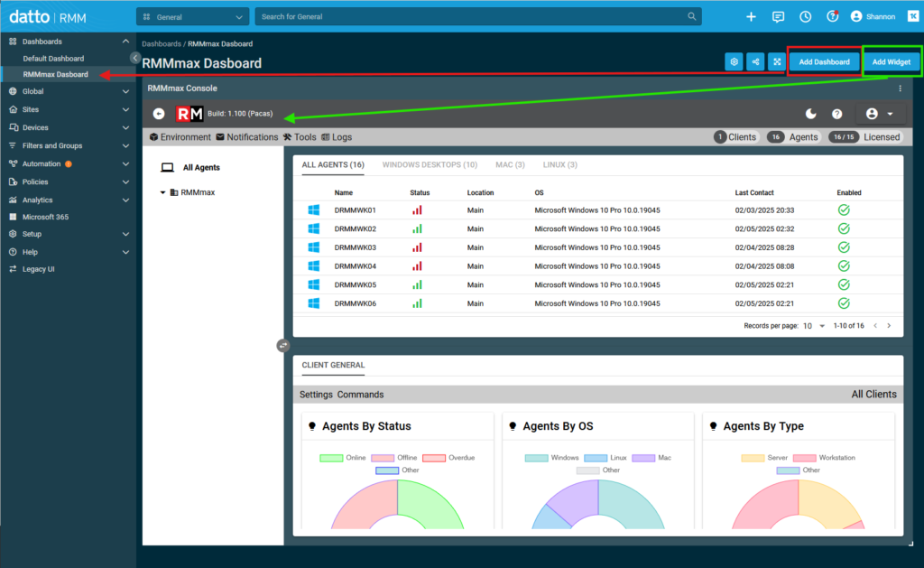Open the General search scope dropdown
The height and width of the screenshot is (568, 924).
pos(191,15)
